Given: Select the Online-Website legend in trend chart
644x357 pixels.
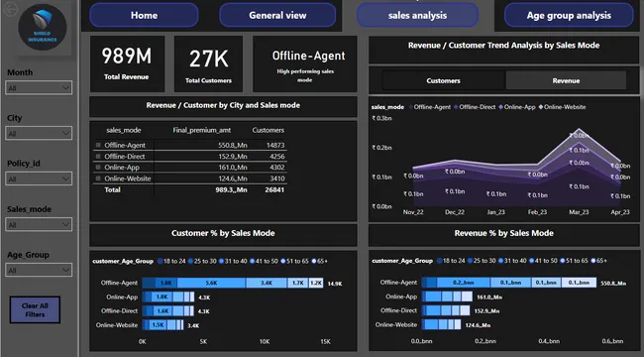Looking at the screenshot, I should (563, 107).
